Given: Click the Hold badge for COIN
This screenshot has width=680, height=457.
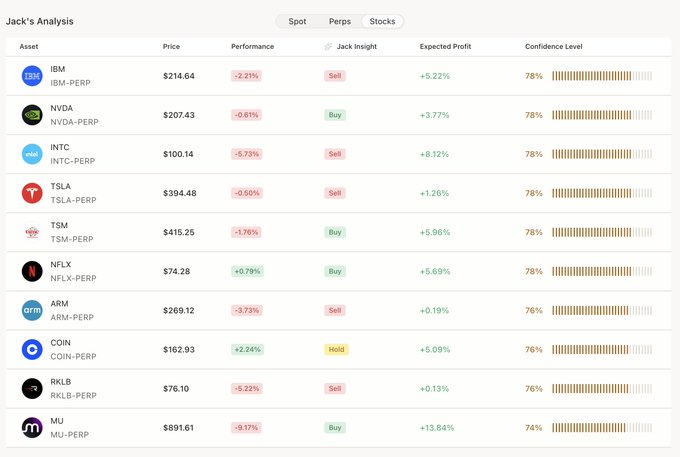Looking at the screenshot, I should point(336,349).
